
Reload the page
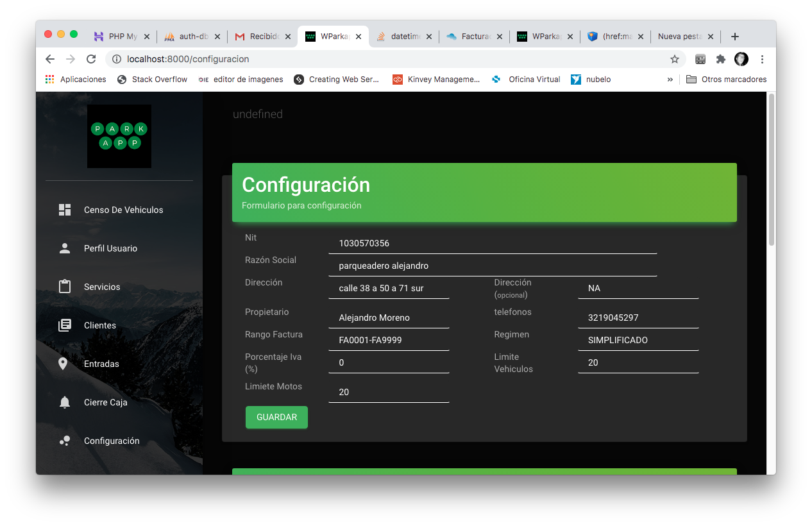(91, 59)
